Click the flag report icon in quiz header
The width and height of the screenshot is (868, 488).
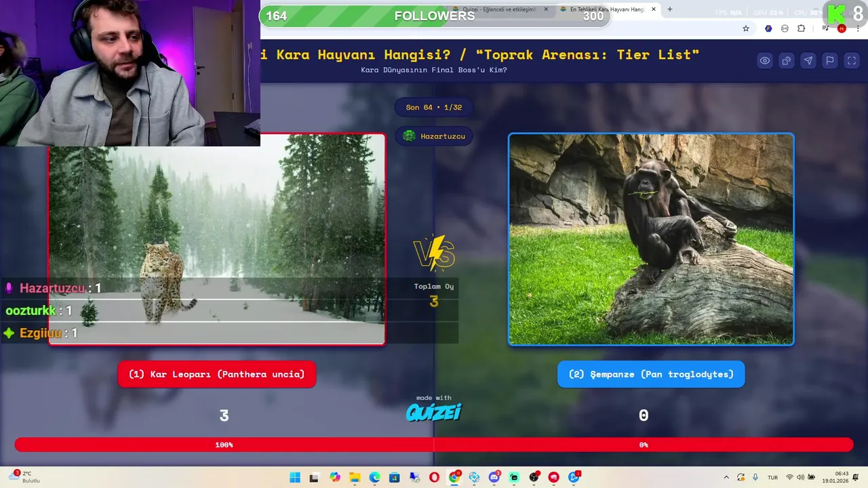click(830, 60)
